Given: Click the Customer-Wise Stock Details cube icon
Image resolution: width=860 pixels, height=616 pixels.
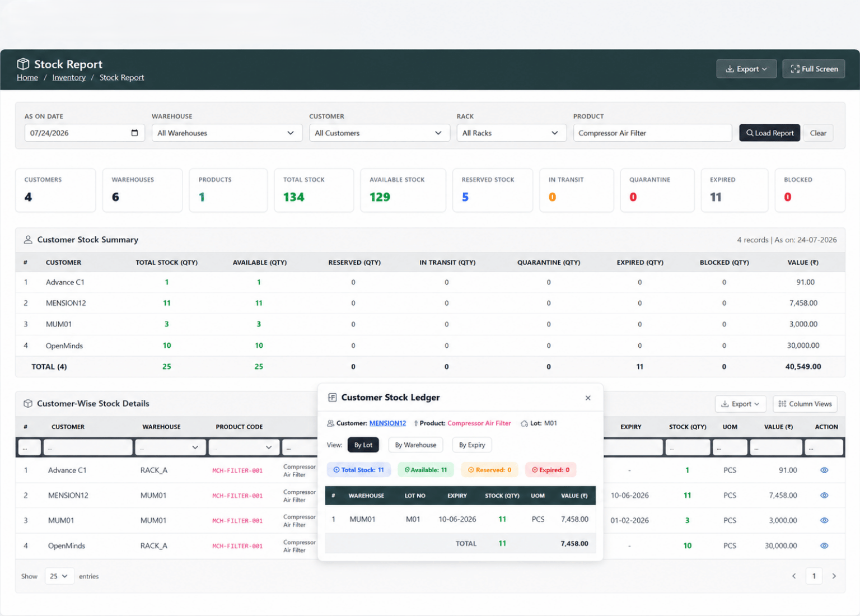Looking at the screenshot, I should [28, 404].
